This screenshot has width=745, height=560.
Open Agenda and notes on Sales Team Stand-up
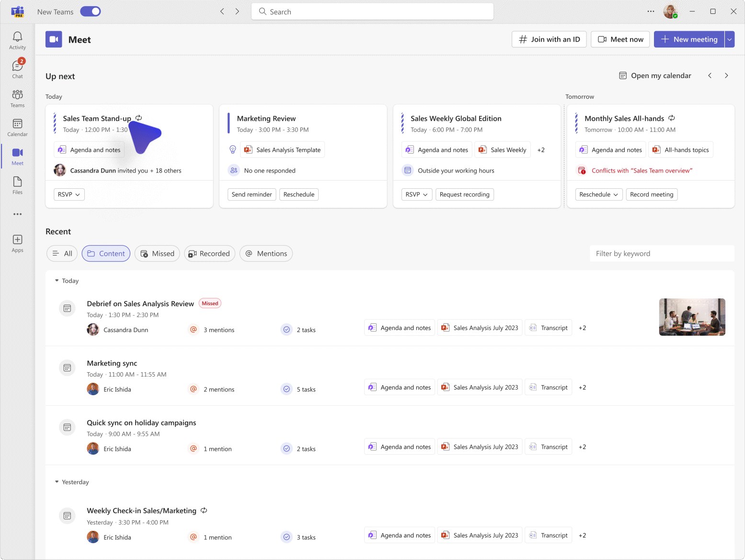[x=89, y=149]
